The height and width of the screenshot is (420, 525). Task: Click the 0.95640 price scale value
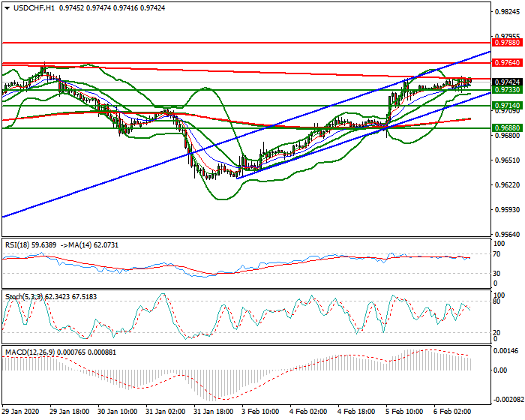[x=508, y=235]
